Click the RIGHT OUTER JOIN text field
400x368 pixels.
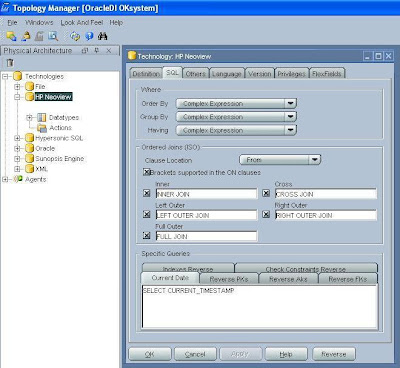326,215
